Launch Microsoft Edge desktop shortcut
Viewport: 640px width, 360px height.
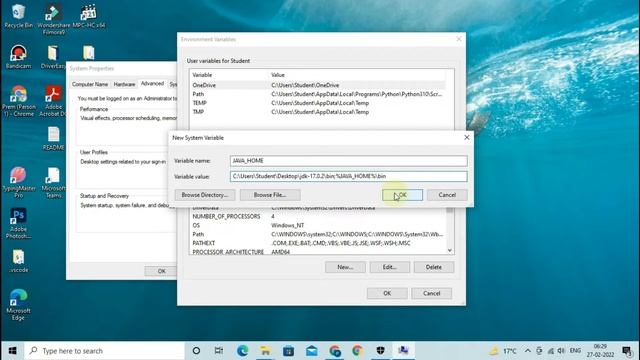coord(18,305)
